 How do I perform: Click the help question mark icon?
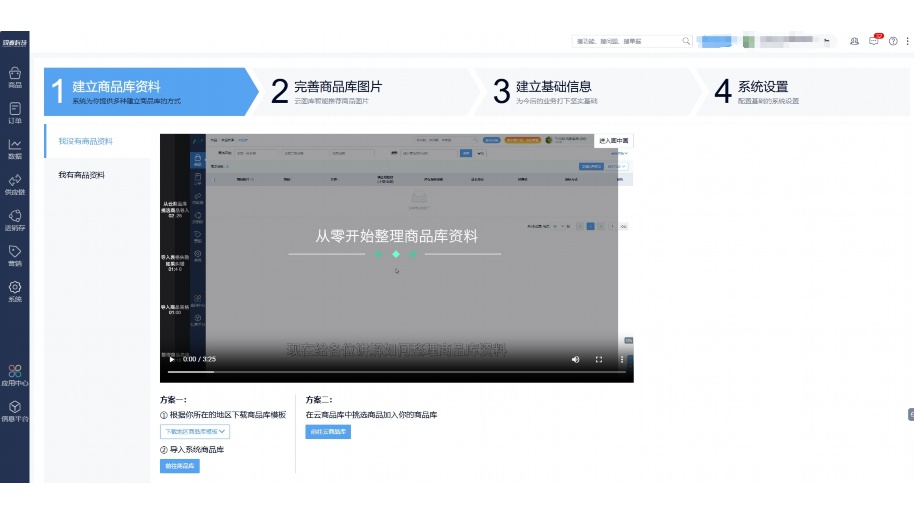[893, 41]
